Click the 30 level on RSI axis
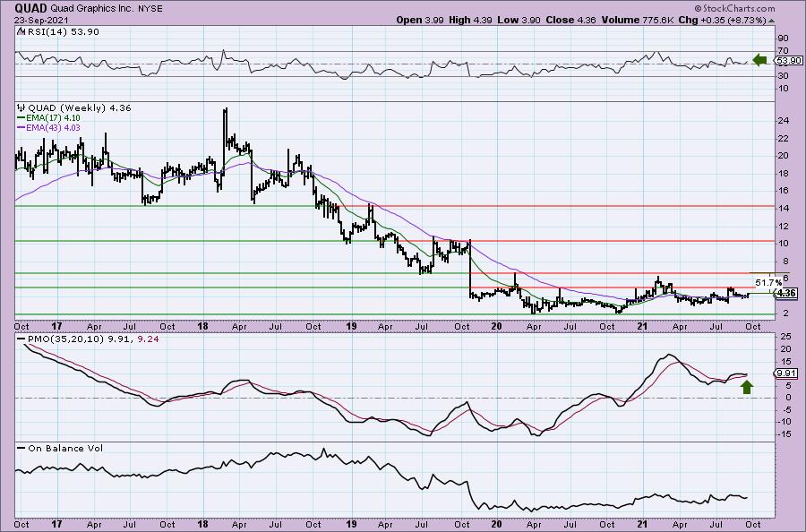The image size is (806, 532). click(783, 76)
